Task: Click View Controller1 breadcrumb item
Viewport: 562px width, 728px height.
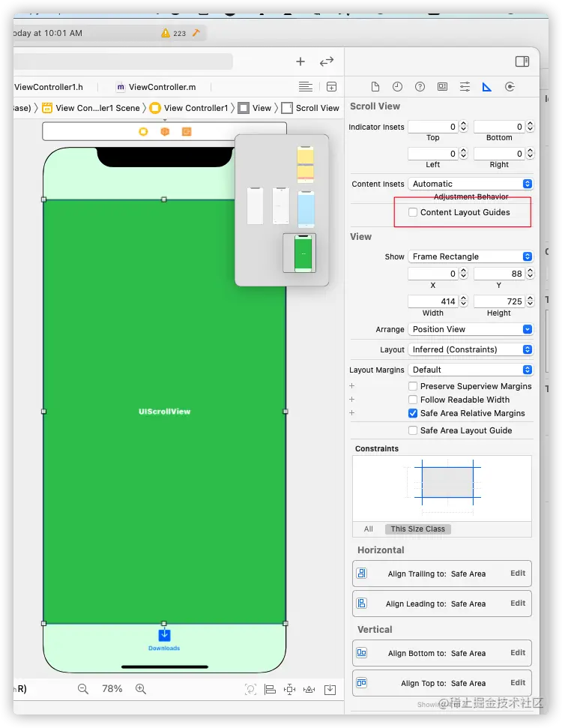Action: pyautogui.click(x=189, y=108)
